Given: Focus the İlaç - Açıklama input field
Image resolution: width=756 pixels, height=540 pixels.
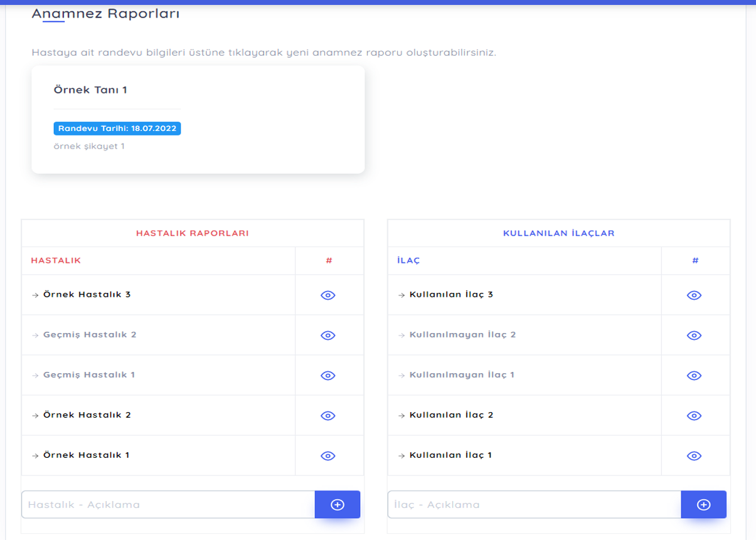Looking at the screenshot, I should (x=534, y=504).
